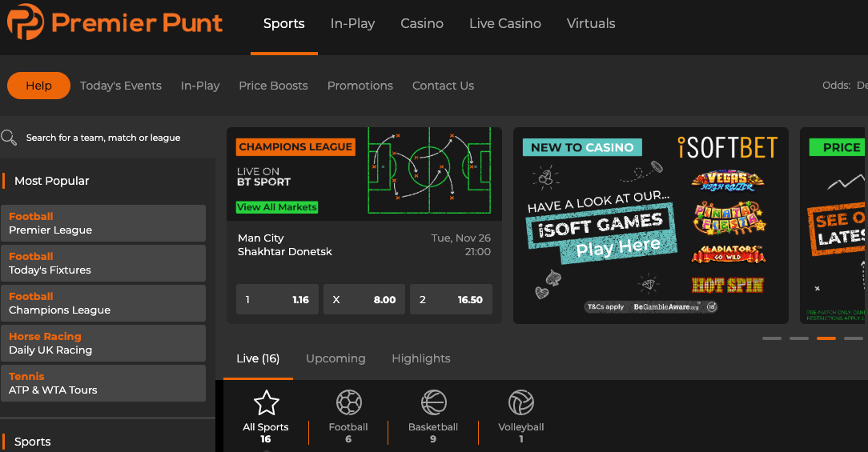Go to the Casino section

tap(422, 24)
